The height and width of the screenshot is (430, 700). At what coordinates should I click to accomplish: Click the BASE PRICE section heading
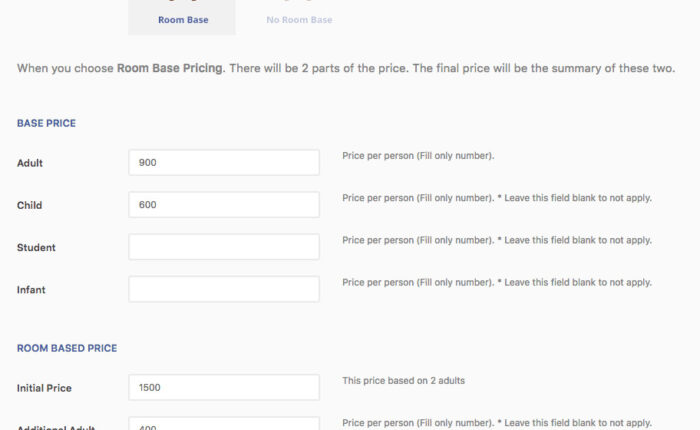[x=46, y=123]
